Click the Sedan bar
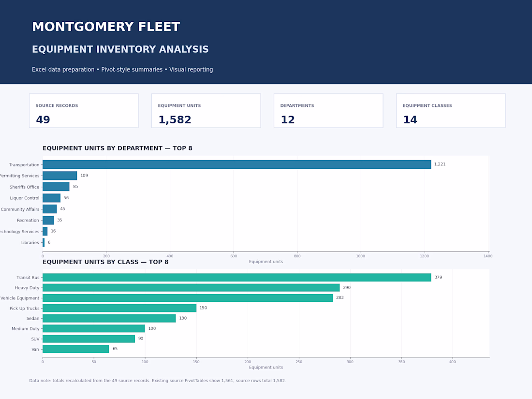This screenshot has height=399, width=532. pyautogui.click(x=109, y=318)
